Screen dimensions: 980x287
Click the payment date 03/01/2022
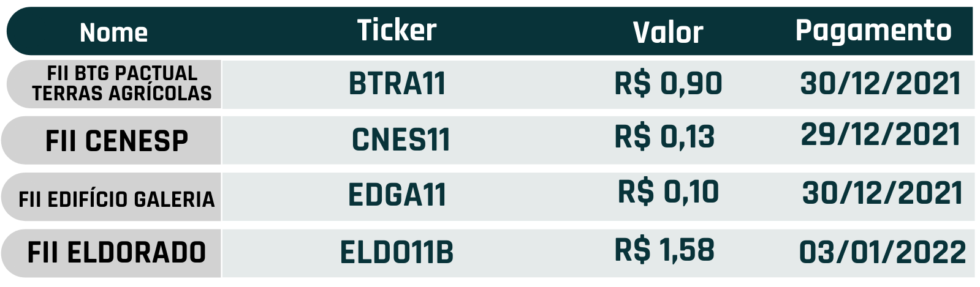coord(883,252)
